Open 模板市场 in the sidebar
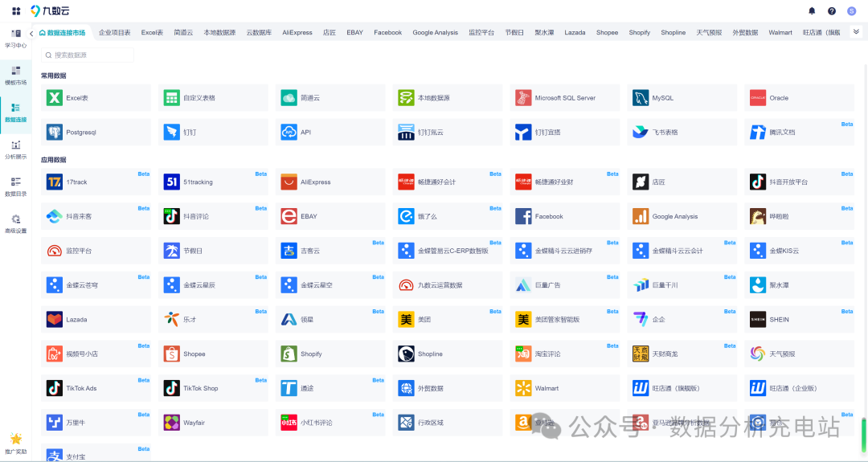Screen dimensions: 868x462 click(x=15, y=76)
